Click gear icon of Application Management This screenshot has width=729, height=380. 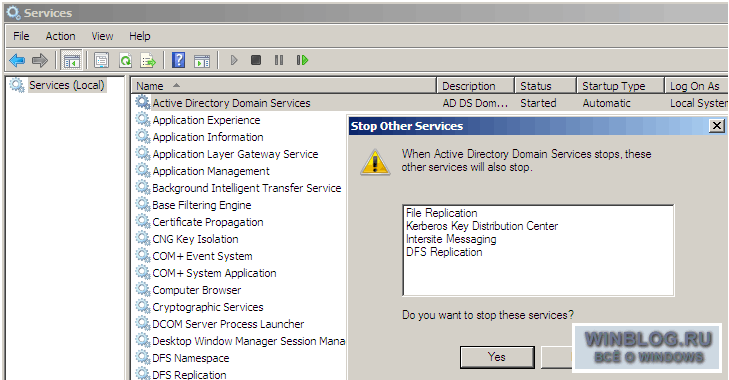point(143,171)
